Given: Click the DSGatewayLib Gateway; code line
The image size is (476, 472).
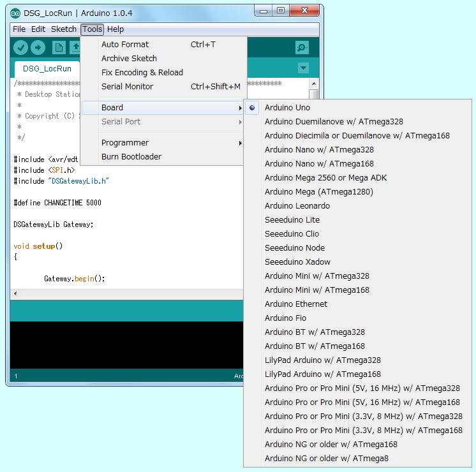Looking at the screenshot, I should coord(54,225).
